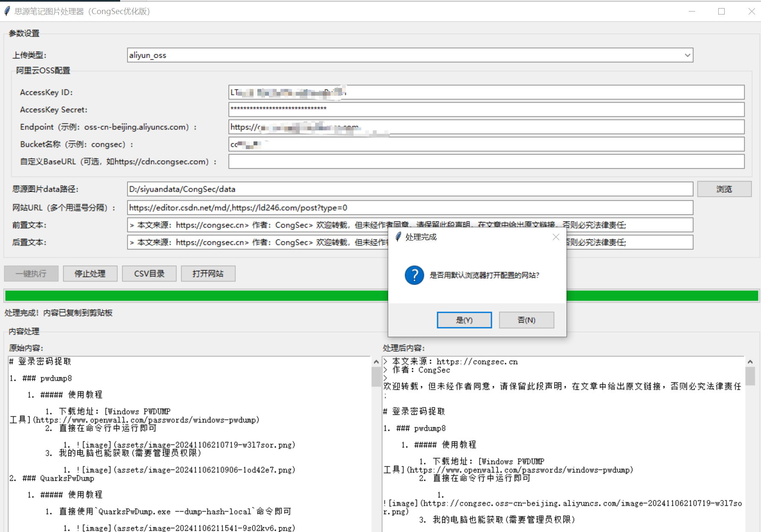Click the 打开网站 button
The image size is (761, 532).
click(x=208, y=273)
